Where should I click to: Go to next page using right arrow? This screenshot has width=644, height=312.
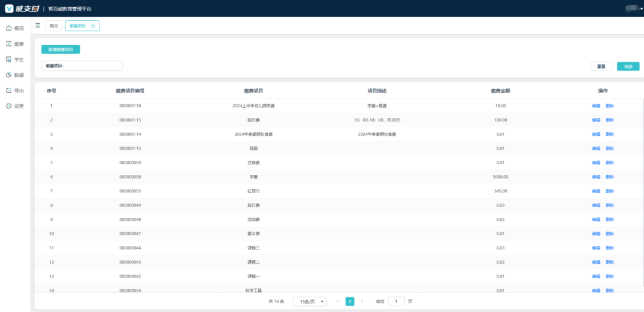(362, 301)
